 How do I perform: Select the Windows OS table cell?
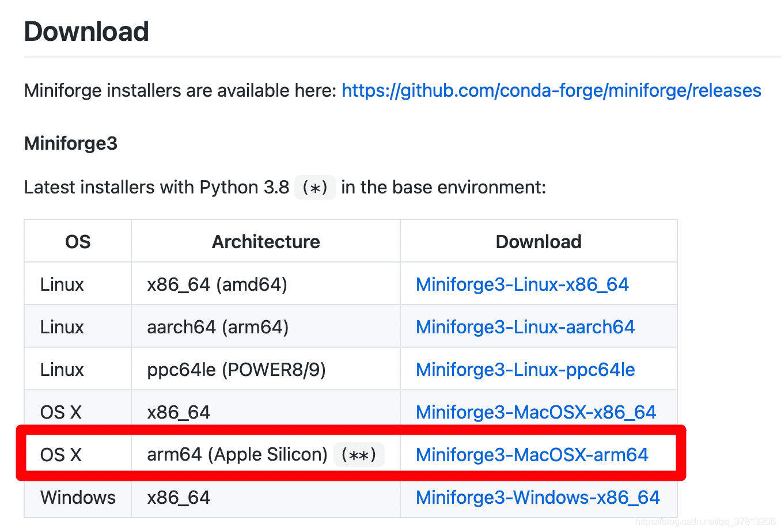coord(78,497)
